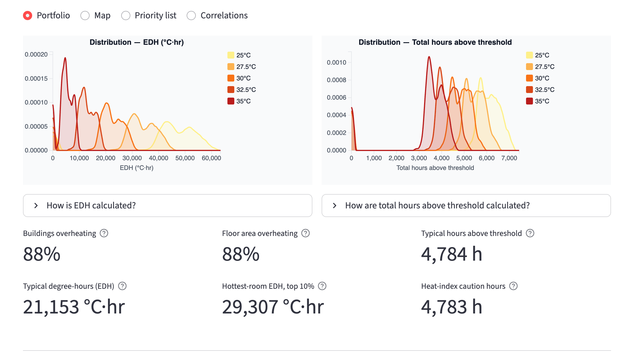Screen dimensions: 634x364
Task: Open help icon beside Hottest-room EDH, top 10%
Action: (322, 286)
